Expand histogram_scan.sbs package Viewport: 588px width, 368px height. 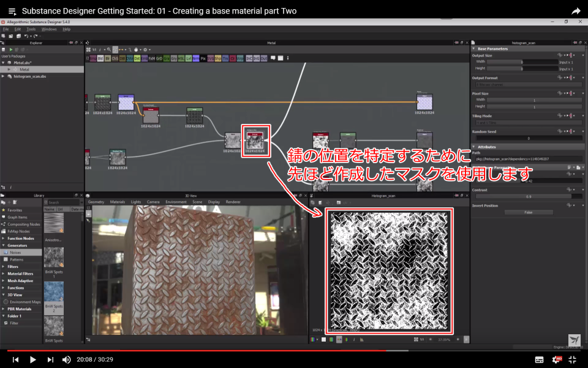[x=4, y=76]
